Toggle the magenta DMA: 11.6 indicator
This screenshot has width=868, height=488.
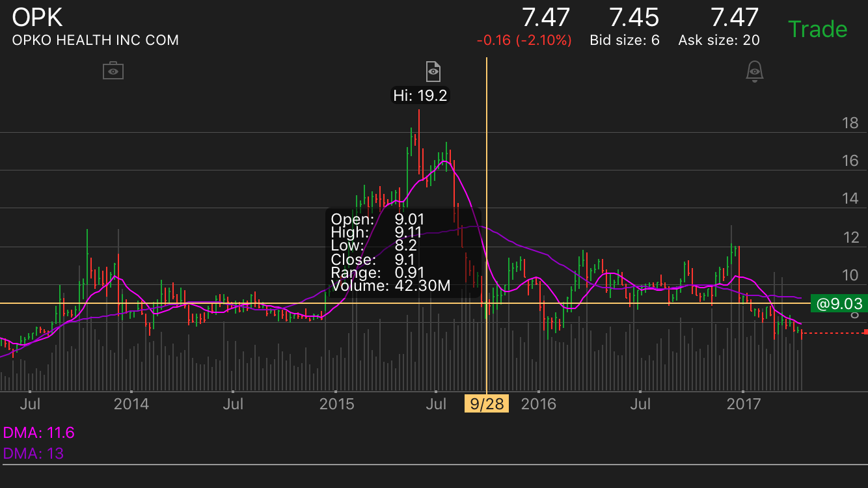coord(39,433)
